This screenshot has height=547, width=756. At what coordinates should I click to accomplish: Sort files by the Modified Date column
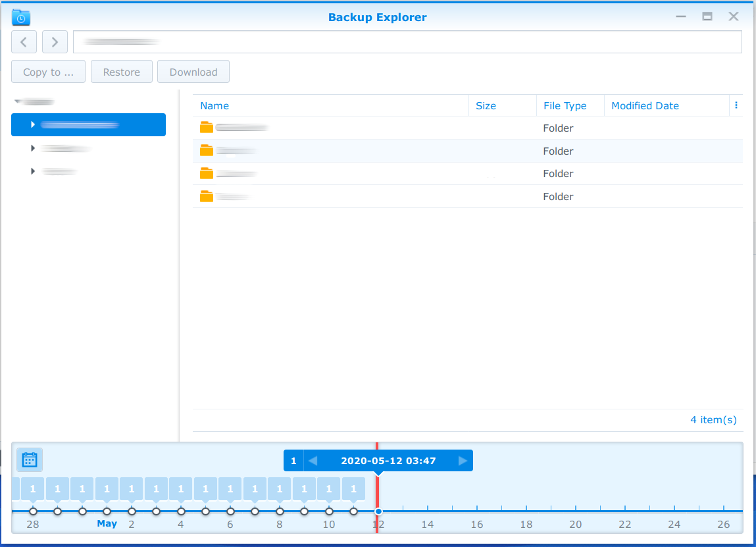point(645,105)
